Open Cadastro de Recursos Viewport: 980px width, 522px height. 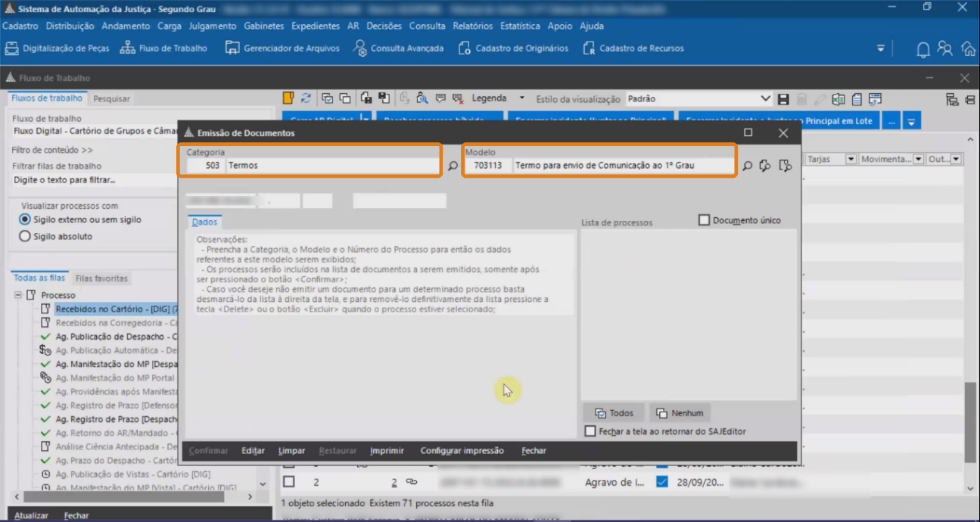[633, 48]
